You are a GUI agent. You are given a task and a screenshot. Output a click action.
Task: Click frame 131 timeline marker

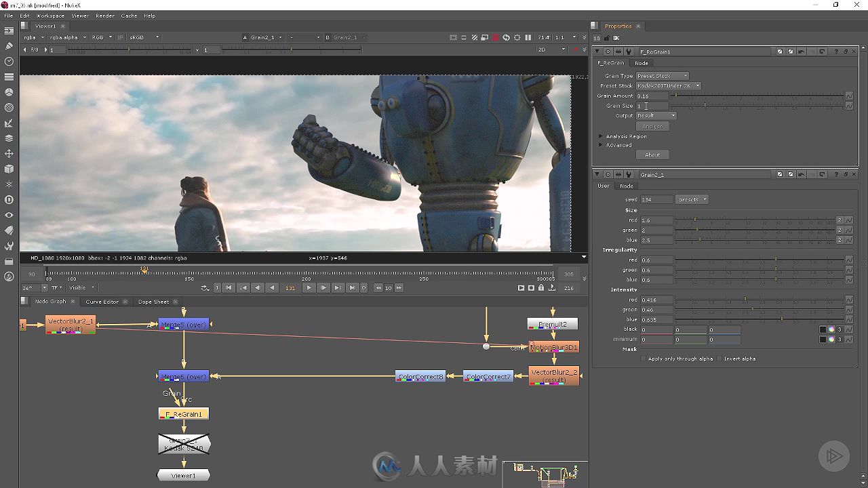click(144, 269)
